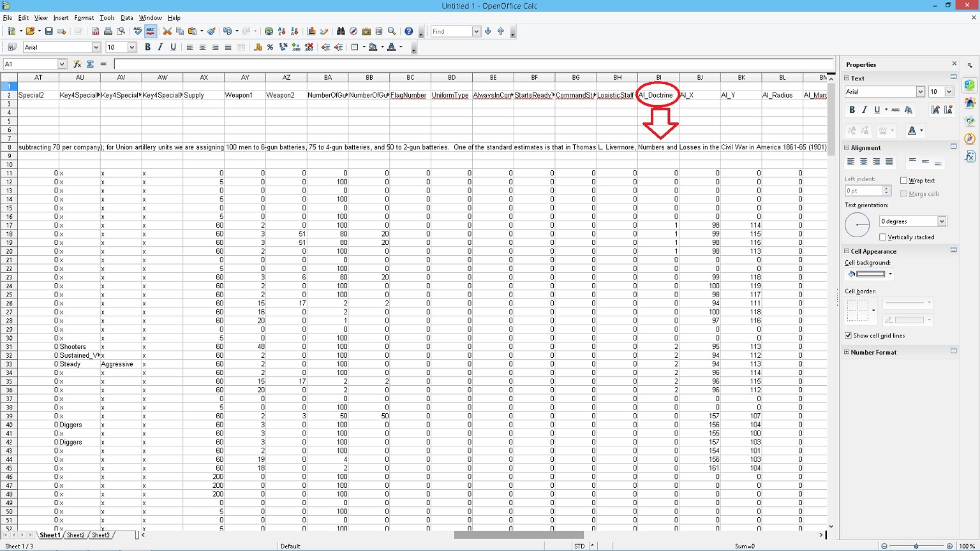The image size is (980, 551).
Task: Click the zoom slider in the status bar
Action: [916, 546]
